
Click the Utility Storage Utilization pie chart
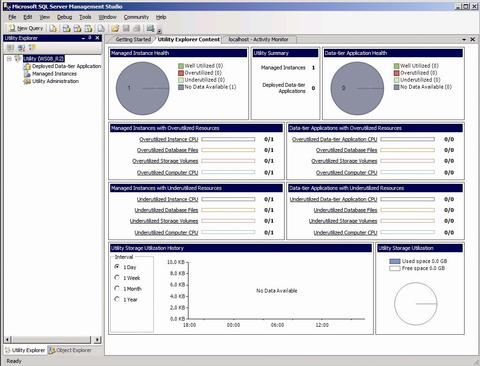tap(416, 304)
